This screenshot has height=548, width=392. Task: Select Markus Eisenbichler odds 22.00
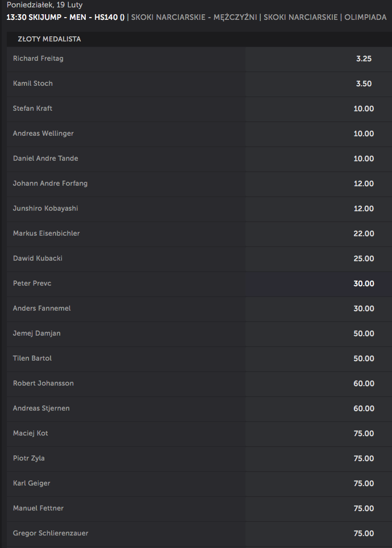[x=319, y=234]
